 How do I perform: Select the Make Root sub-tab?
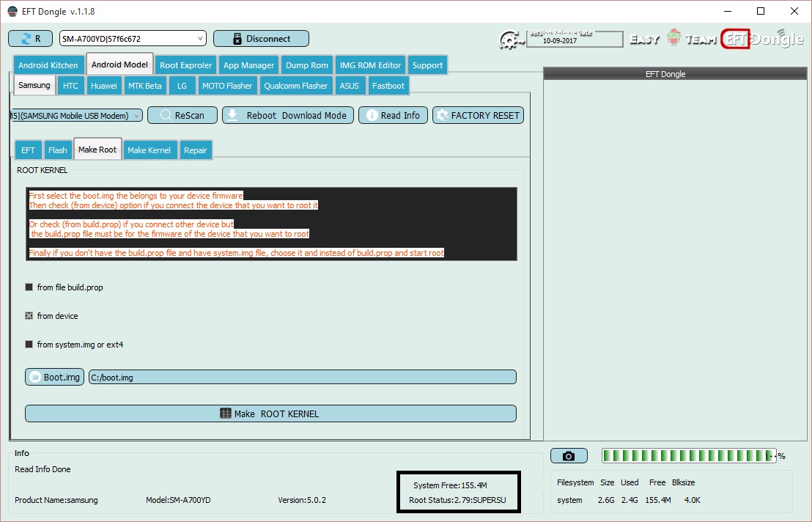97,149
